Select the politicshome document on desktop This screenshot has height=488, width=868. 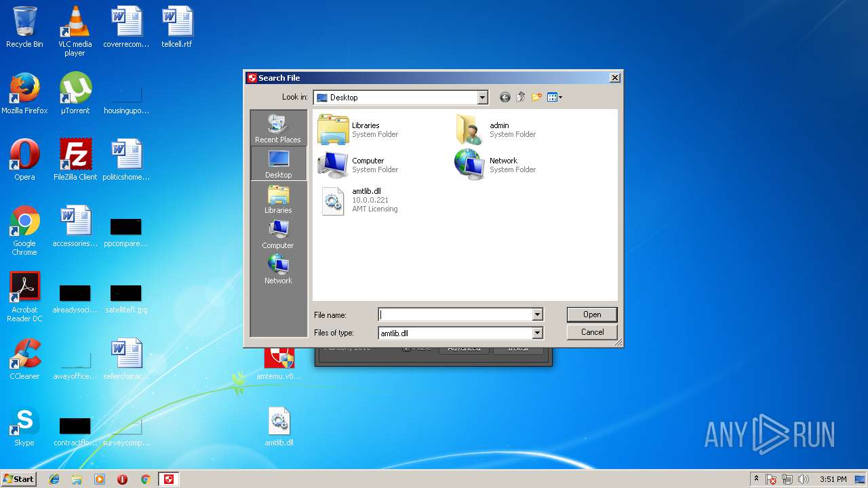click(x=126, y=160)
